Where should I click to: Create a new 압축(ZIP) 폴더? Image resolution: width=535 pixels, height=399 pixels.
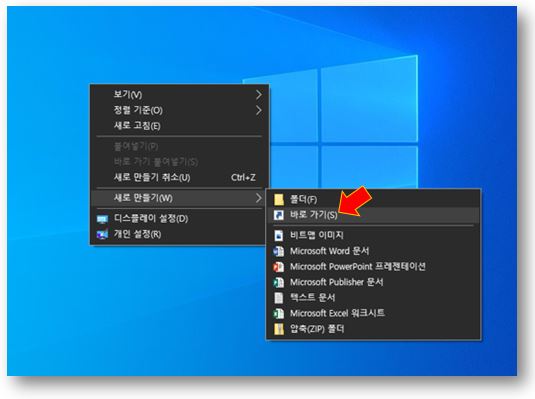(373, 329)
